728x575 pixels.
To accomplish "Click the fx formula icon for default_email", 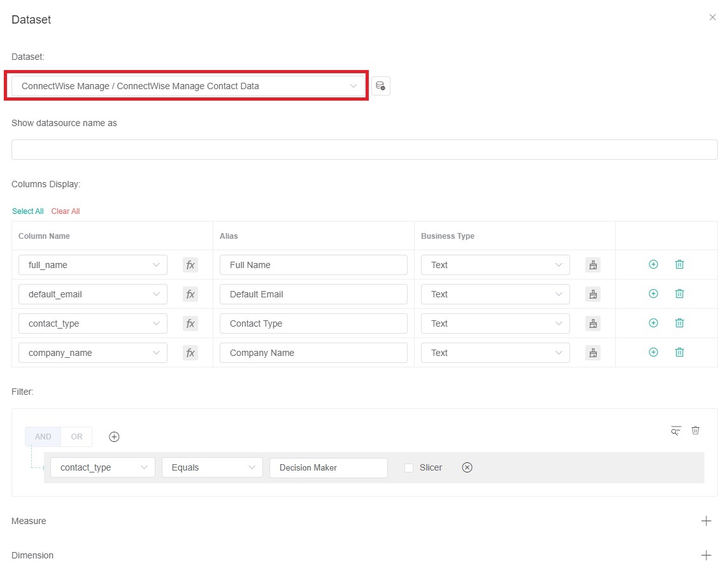I will pos(190,294).
